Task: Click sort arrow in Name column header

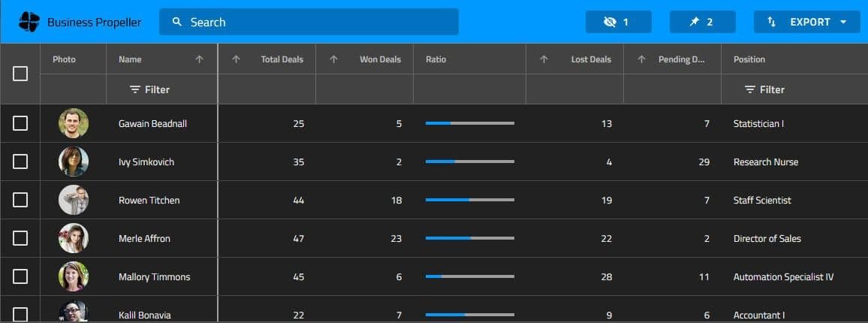Action: [x=199, y=59]
